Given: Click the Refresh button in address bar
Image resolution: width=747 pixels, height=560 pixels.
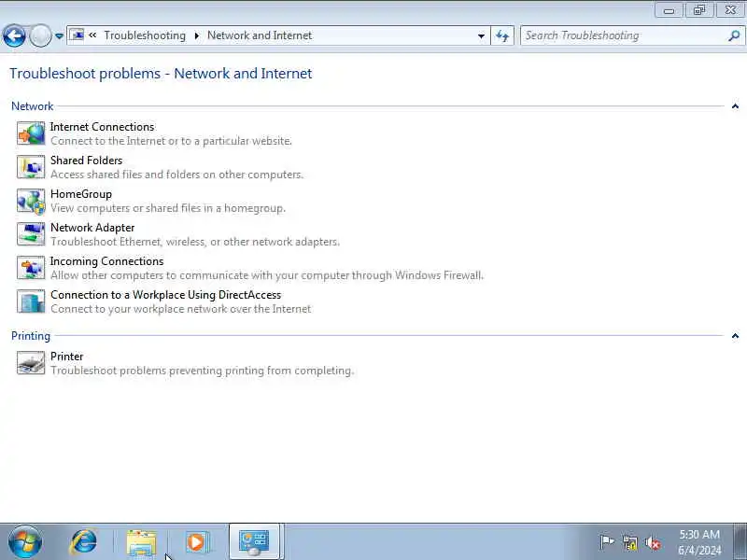Looking at the screenshot, I should tap(502, 35).
